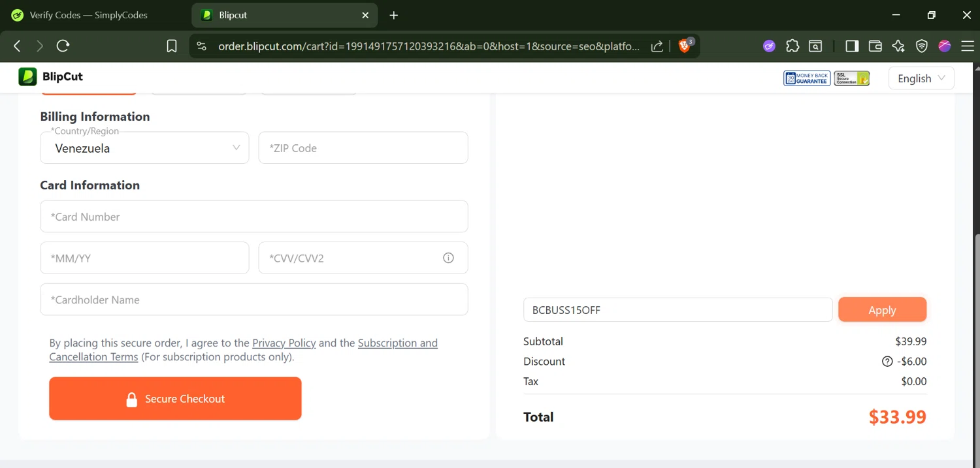Open a new browser tab
This screenshot has width=980, height=468.
393,15
